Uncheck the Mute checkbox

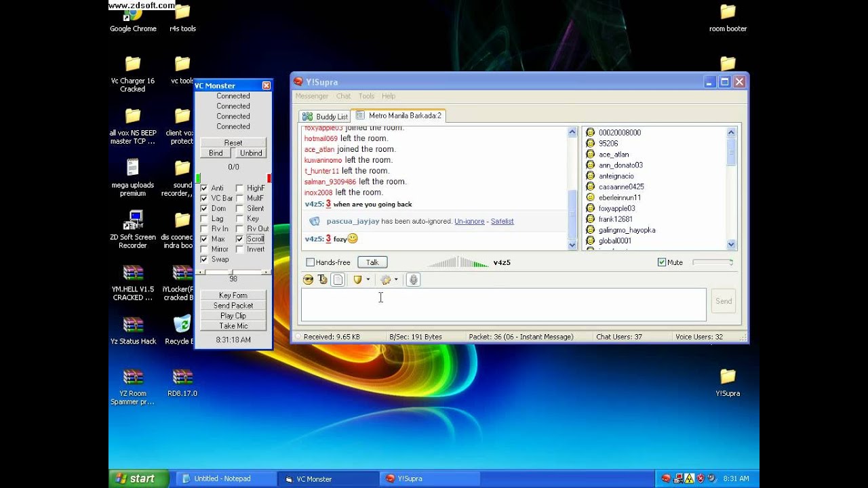[662, 262]
